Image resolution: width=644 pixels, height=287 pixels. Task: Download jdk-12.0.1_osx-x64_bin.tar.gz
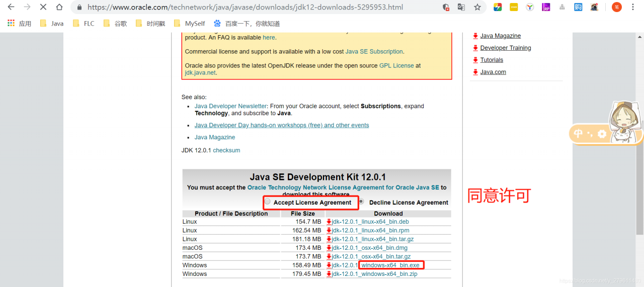[x=371, y=256]
